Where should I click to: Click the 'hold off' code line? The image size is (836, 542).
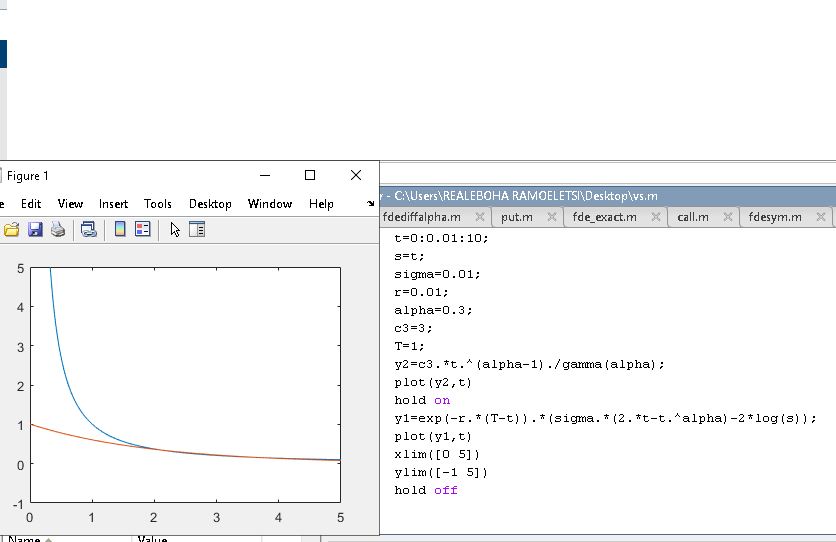click(426, 490)
